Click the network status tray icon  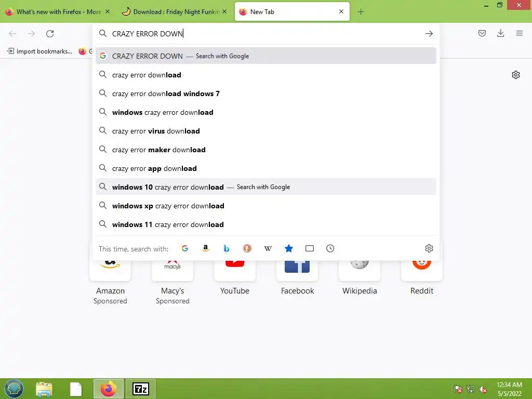click(471, 389)
